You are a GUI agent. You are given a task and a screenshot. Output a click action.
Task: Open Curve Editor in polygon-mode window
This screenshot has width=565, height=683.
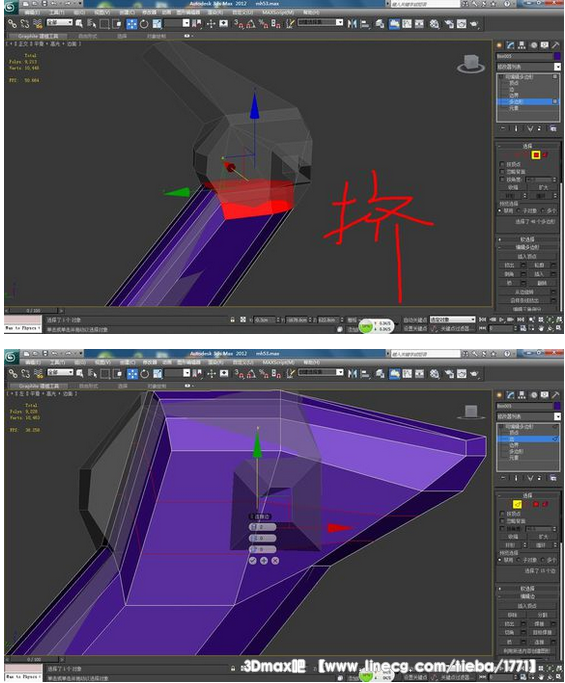point(406,24)
